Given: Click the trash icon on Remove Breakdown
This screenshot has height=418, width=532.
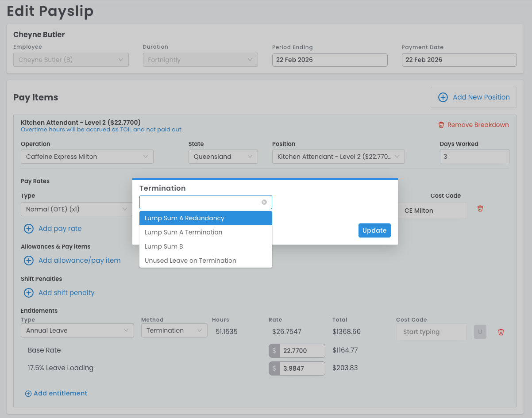Looking at the screenshot, I should 441,125.
